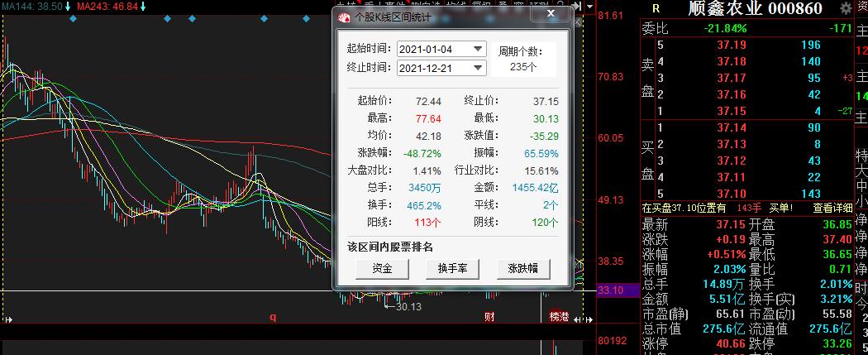
Task: Click the 开盘 price 36.85
Action: click(837, 225)
